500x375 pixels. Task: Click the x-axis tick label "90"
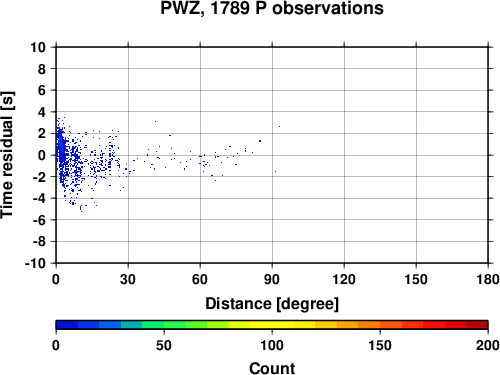point(272,279)
